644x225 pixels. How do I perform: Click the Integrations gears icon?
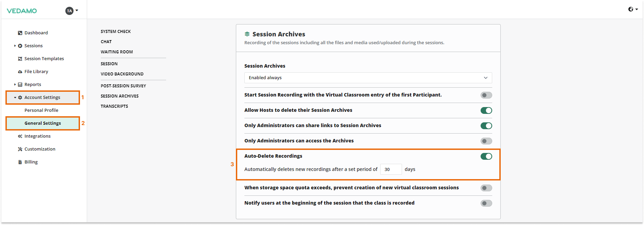(x=20, y=136)
